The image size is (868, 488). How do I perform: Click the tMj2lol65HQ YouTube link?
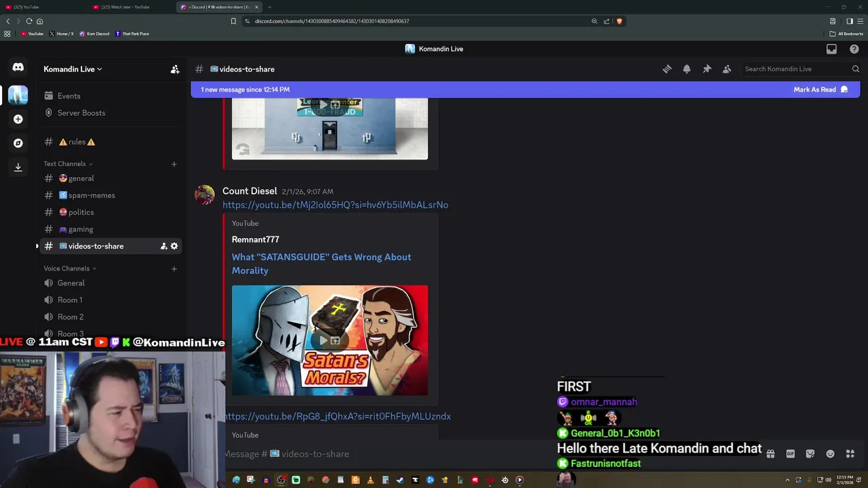tap(335, 205)
